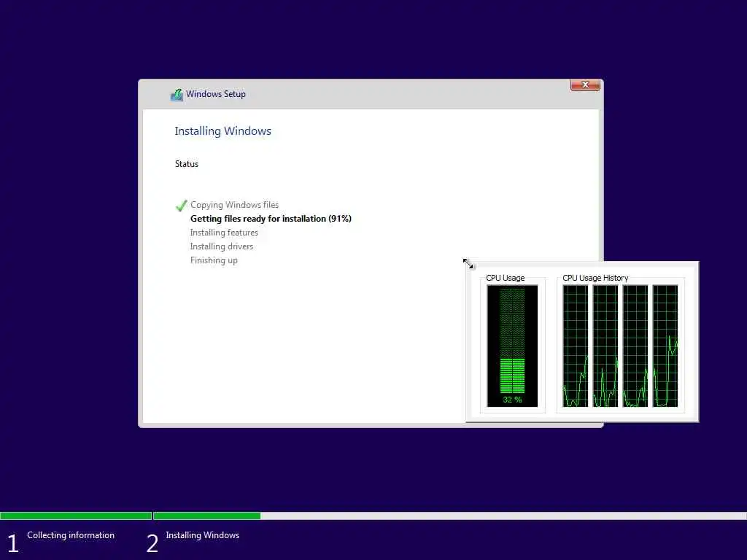This screenshot has height=560, width=747.
Task: Click the green checkmark beside Copying Windows files
Action: coord(181,205)
